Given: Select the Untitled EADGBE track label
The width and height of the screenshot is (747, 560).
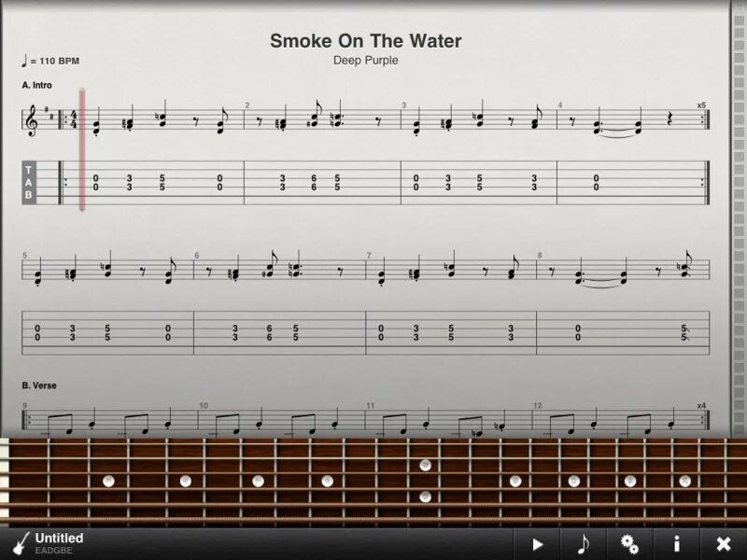Looking at the screenshot, I should pyautogui.click(x=59, y=543).
